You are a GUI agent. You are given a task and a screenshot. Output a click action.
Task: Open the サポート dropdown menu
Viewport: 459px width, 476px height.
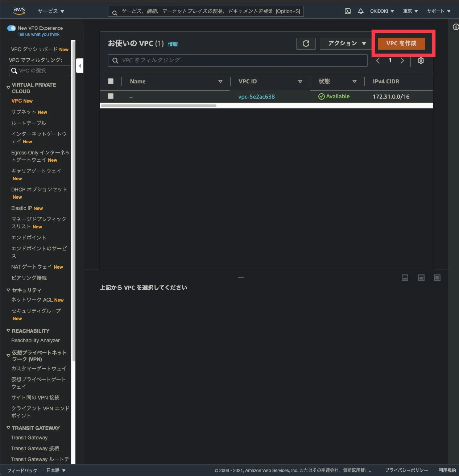click(439, 11)
